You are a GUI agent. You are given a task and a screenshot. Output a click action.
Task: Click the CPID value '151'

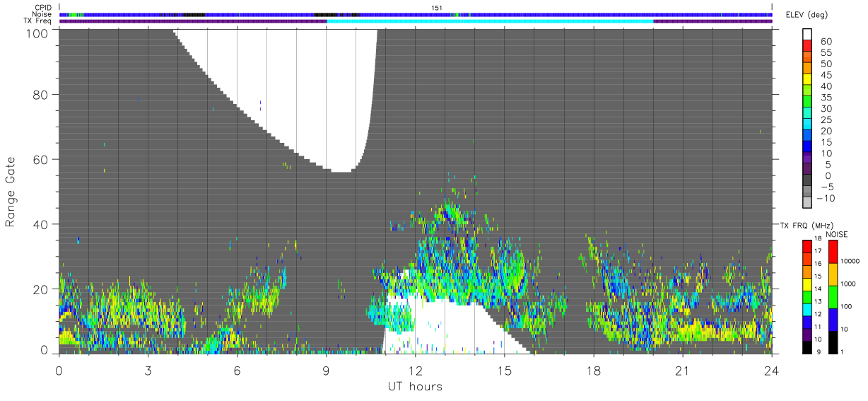[x=437, y=8]
